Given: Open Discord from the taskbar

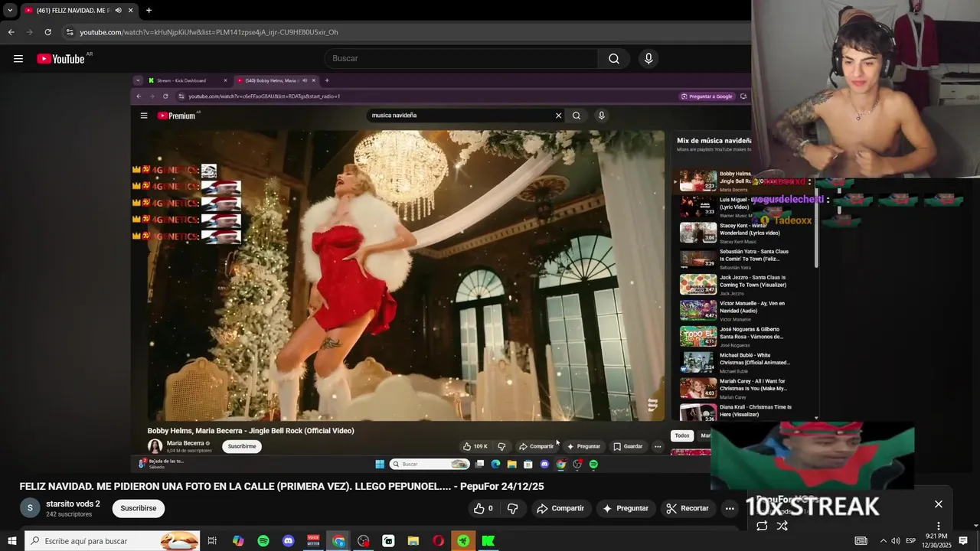Looking at the screenshot, I should (x=288, y=541).
